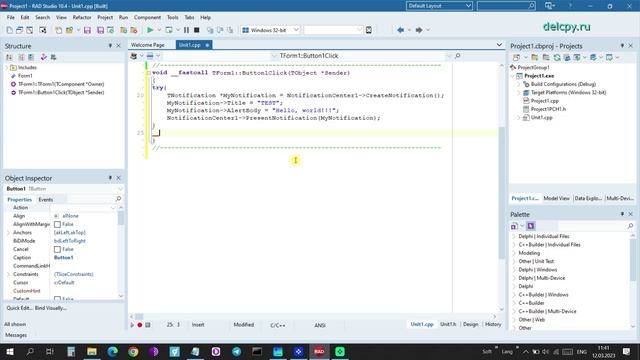Click the play macro icon in editor status bar
The image size is (640, 360).
pyautogui.click(x=132, y=325)
